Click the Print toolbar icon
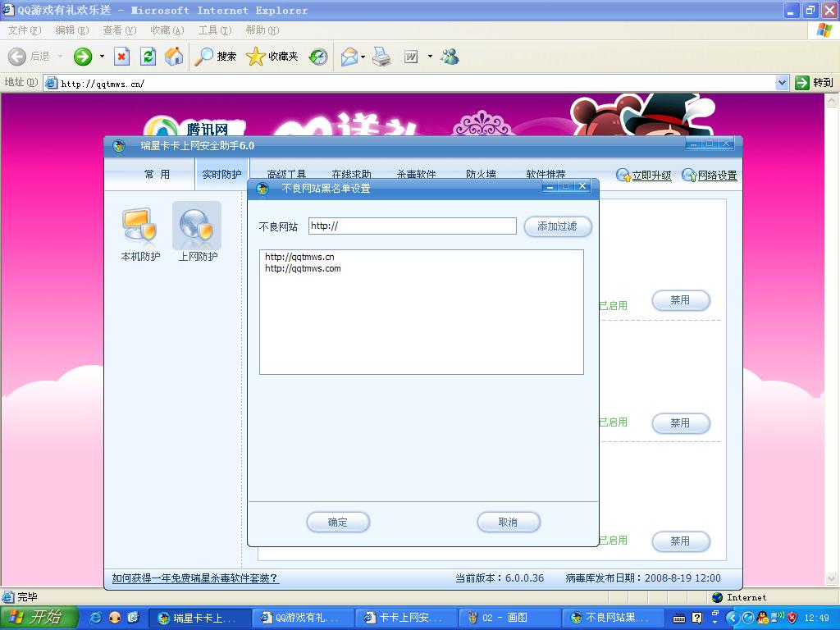840x630 pixels. click(x=381, y=57)
